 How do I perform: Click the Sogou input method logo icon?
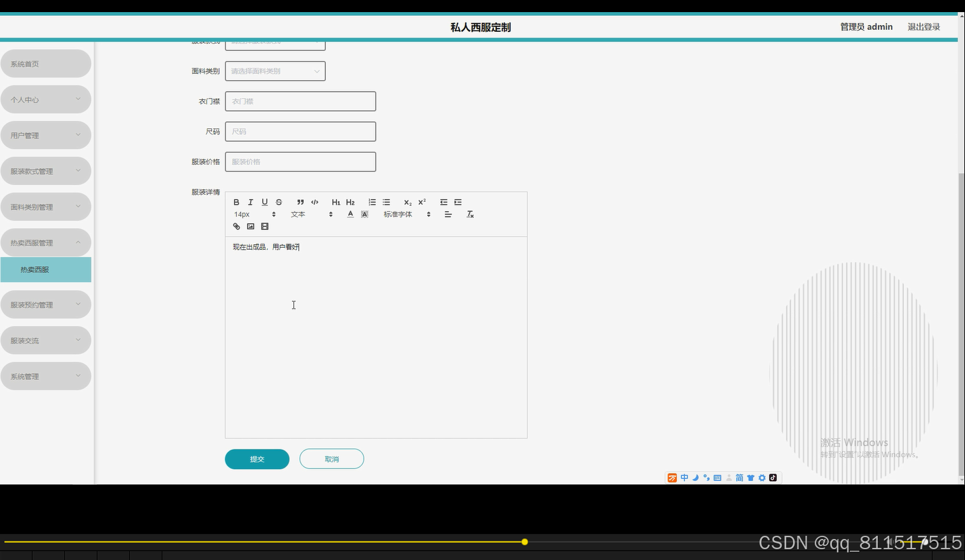672,478
